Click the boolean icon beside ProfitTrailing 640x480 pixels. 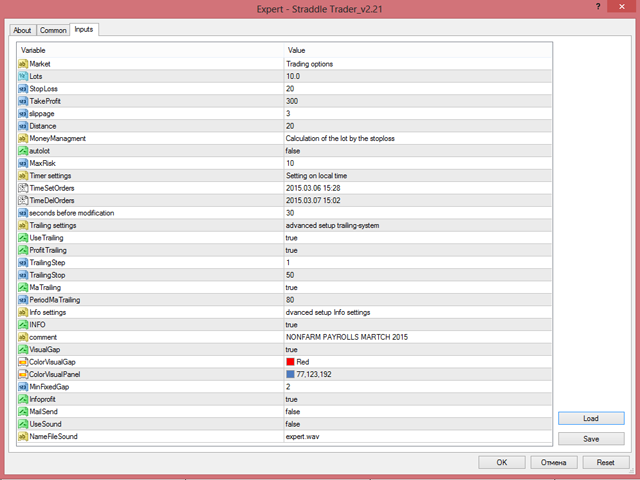click(x=23, y=250)
